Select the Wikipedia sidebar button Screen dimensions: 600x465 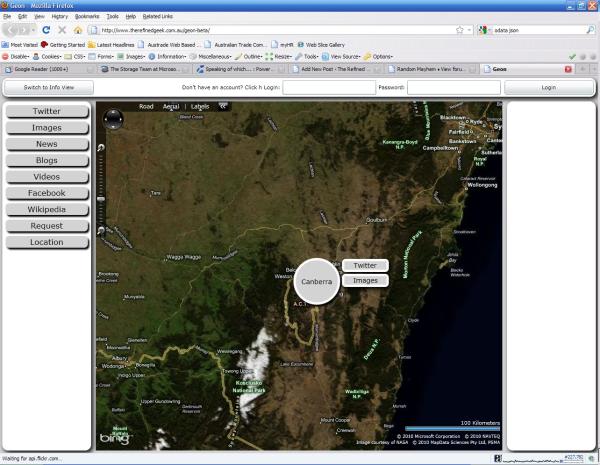[47, 210]
